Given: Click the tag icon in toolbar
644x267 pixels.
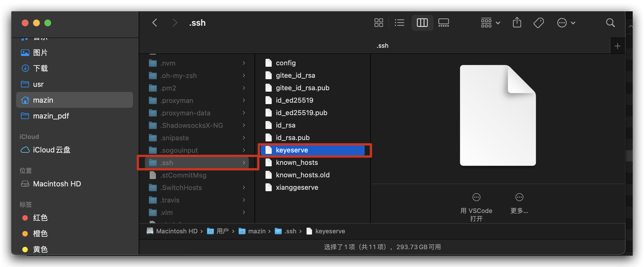Looking at the screenshot, I should [x=539, y=23].
